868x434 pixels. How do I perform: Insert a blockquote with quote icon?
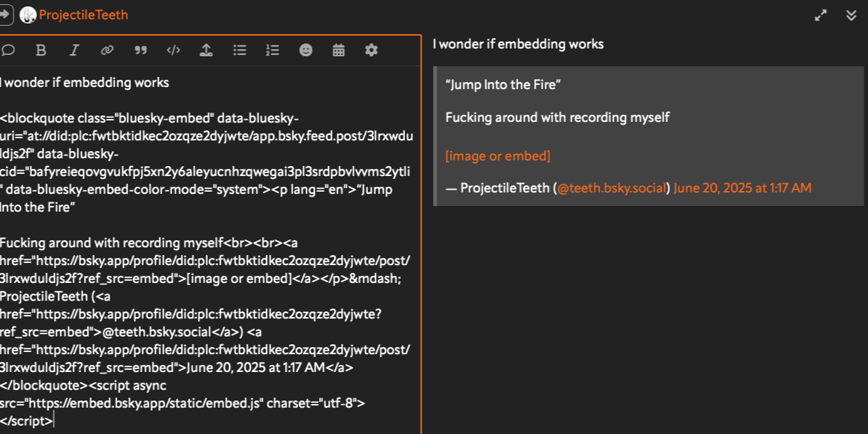(140, 50)
